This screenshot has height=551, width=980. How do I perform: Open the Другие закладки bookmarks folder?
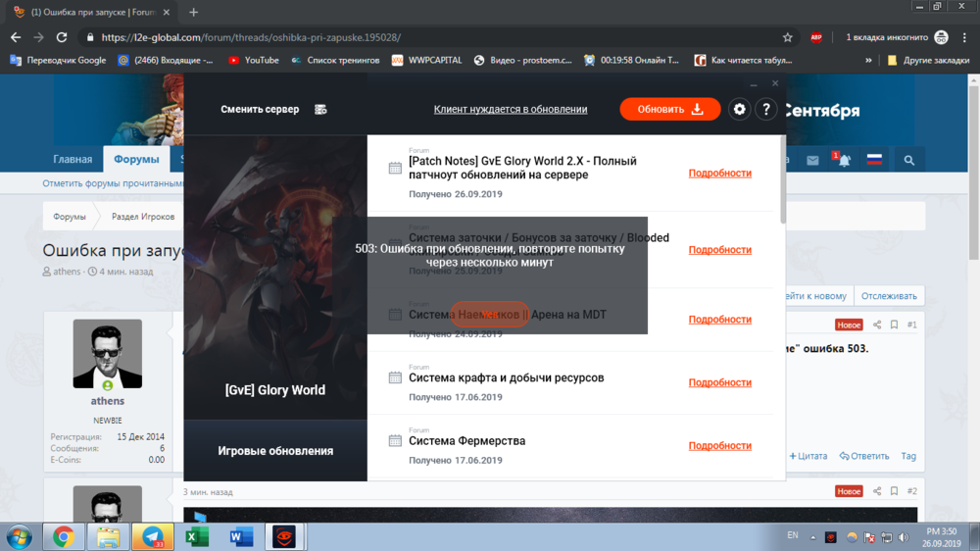pos(923,60)
